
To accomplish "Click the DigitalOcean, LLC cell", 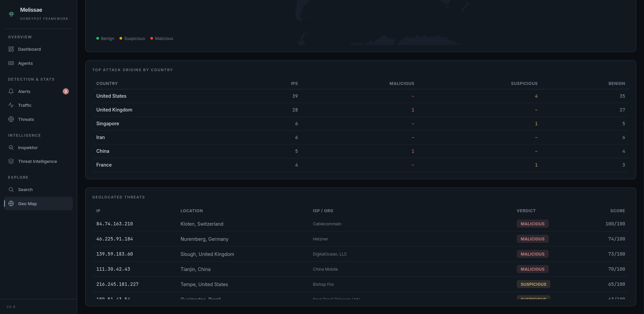I will pos(330,254).
